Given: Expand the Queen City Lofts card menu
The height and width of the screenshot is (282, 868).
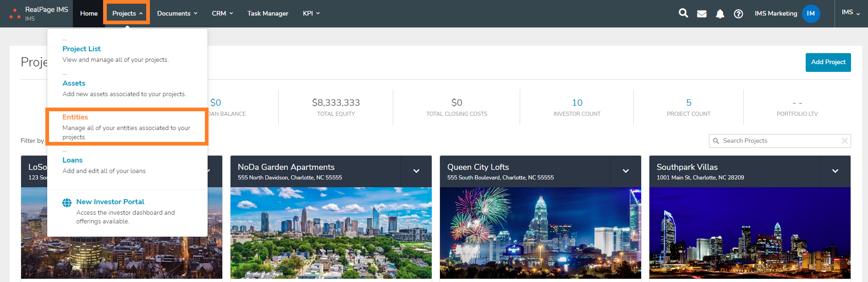Looking at the screenshot, I should (626, 171).
